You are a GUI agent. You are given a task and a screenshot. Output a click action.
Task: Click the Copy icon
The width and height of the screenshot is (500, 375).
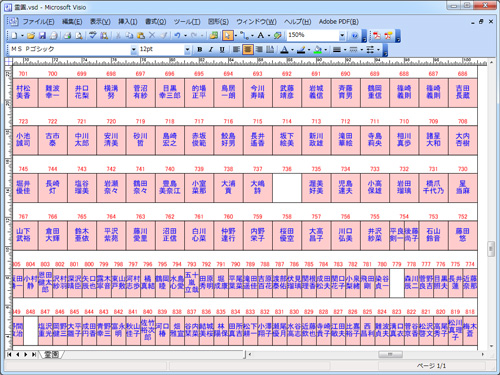(129, 35)
